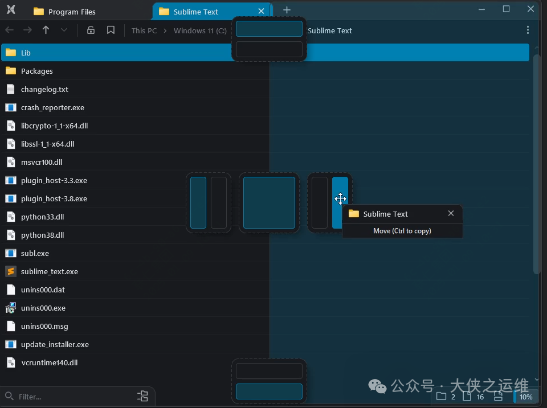
Task: Open the three-dot more options menu
Action: pos(528,30)
